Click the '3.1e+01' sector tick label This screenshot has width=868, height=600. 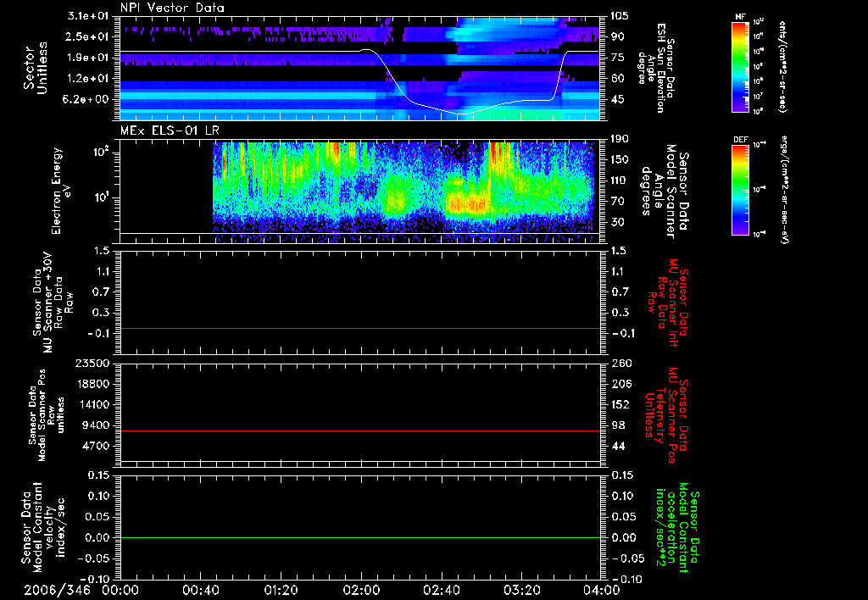coord(91,16)
